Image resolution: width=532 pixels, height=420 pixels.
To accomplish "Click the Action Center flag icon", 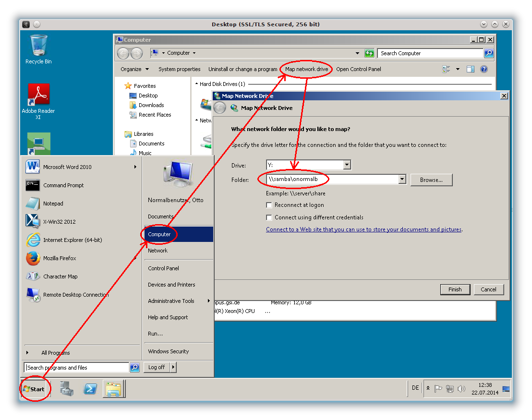I will (438, 389).
